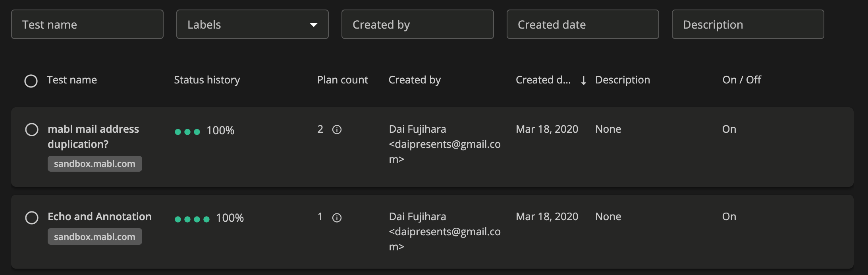The image size is (868, 275).
Task: Click info icon beside plan count 2
Action: tap(337, 130)
